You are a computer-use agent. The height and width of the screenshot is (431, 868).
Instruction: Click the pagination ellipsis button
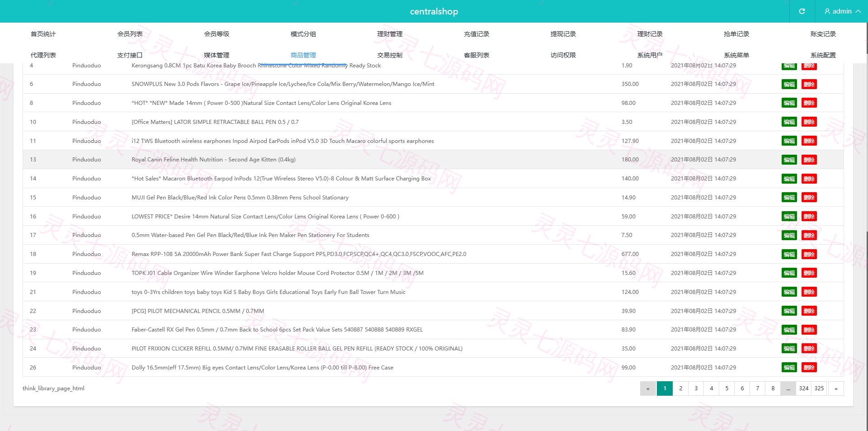(x=788, y=388)
